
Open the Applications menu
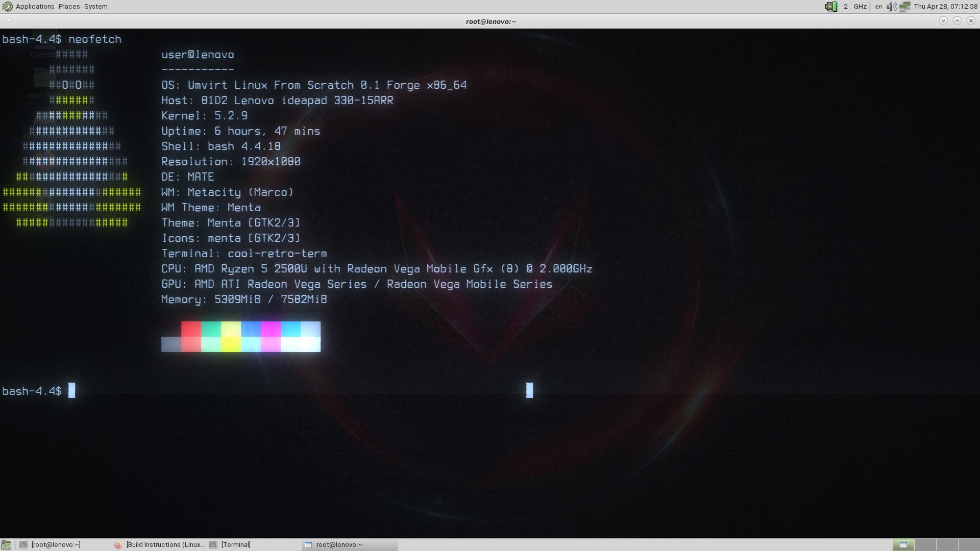(x=35, y=7)
